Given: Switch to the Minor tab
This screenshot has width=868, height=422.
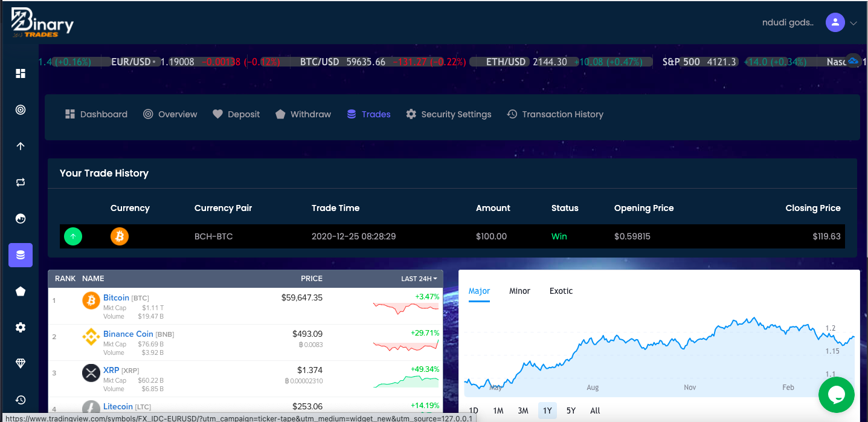Looking at the screenshot, I should click(x=519, y=291).
